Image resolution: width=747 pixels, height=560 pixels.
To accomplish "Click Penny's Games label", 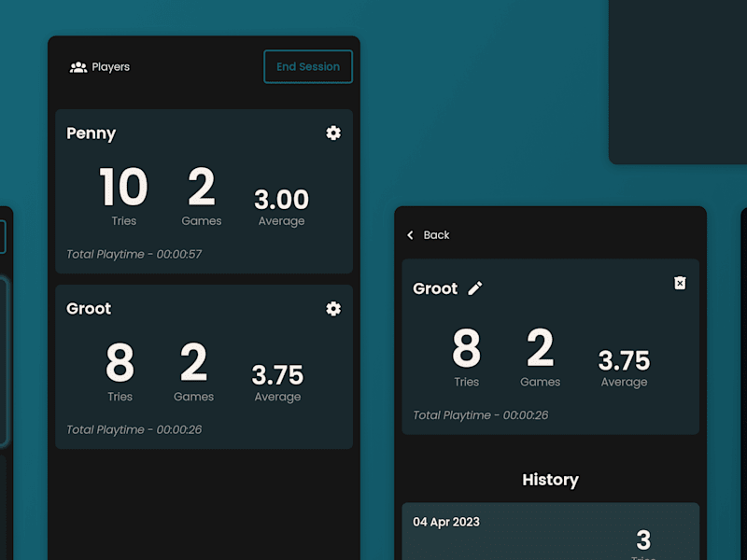I will (x=202, y=221).
